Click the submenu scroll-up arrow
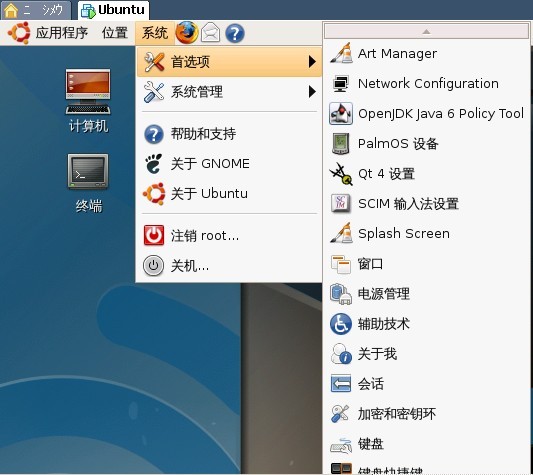The width and height of the screenshot is (533, 475). (426, 32)
